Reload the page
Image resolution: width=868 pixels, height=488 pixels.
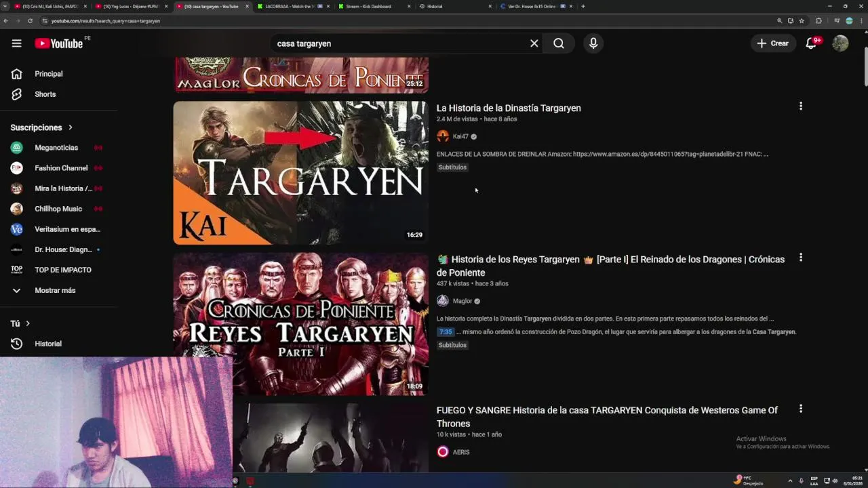coord(31,21)
